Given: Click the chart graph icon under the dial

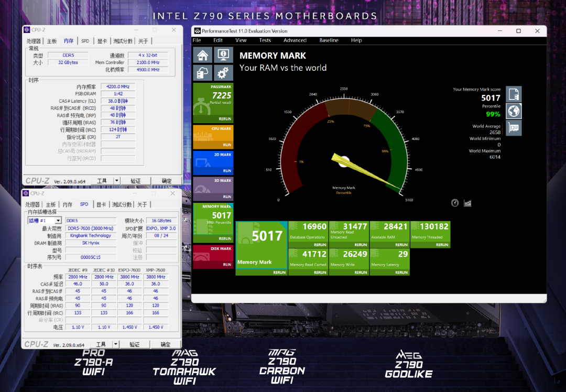Looking at the screenshot, I should [468, 203].
